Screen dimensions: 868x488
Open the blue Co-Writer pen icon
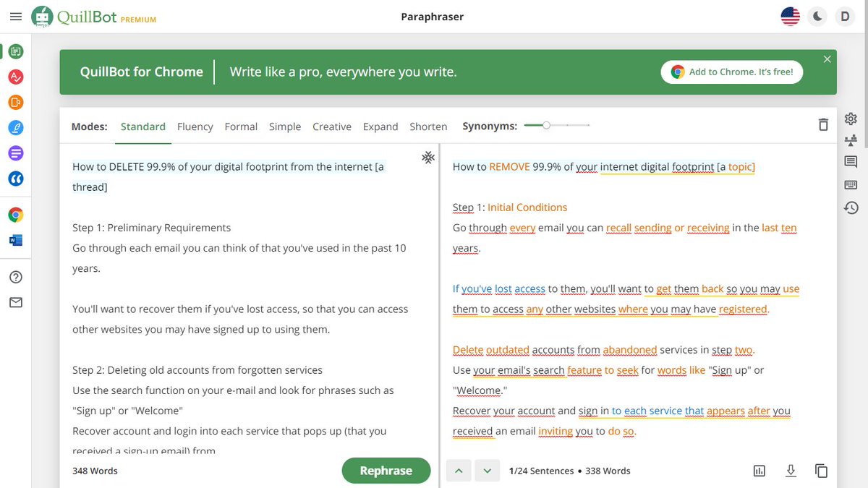pyautogui.click(x=15, y=127)
